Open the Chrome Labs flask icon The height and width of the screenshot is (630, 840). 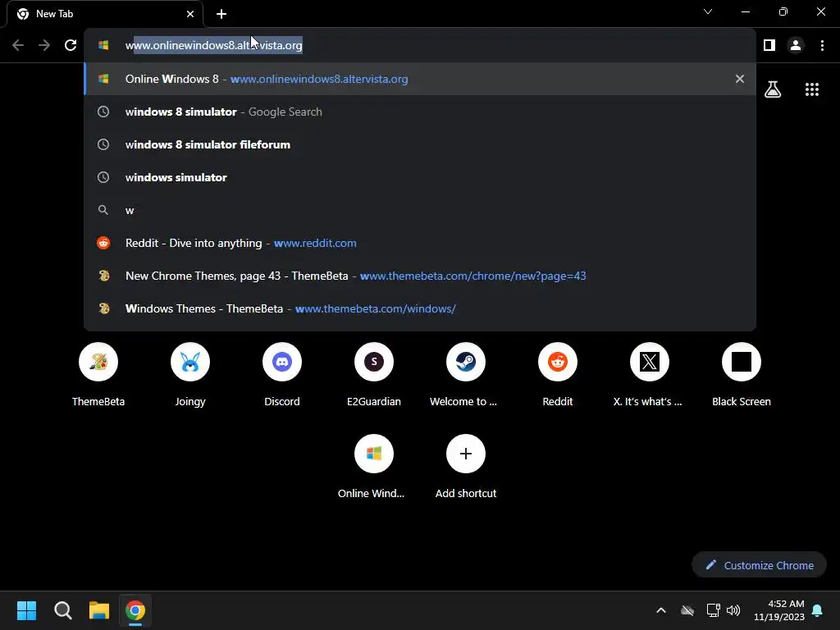coord(773,89)
